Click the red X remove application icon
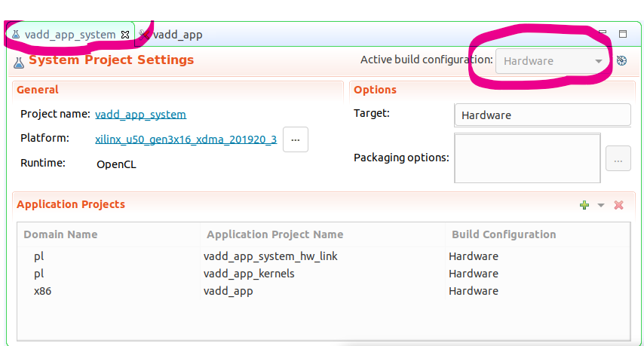The height and width of the screenshot is (346, 644). (618, 205)
